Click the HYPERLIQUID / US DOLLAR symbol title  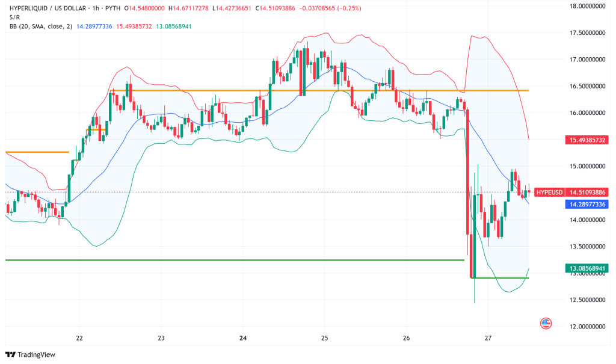[48, 8]
